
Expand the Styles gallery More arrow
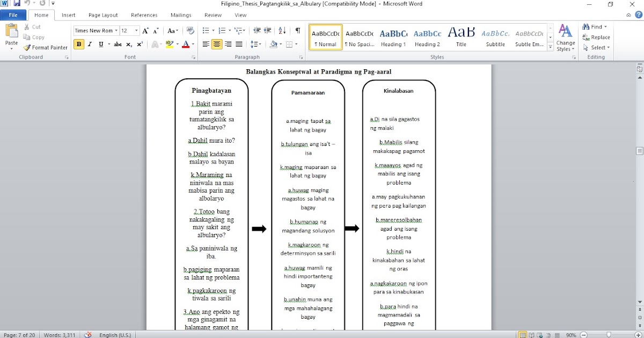coord(551,47)
